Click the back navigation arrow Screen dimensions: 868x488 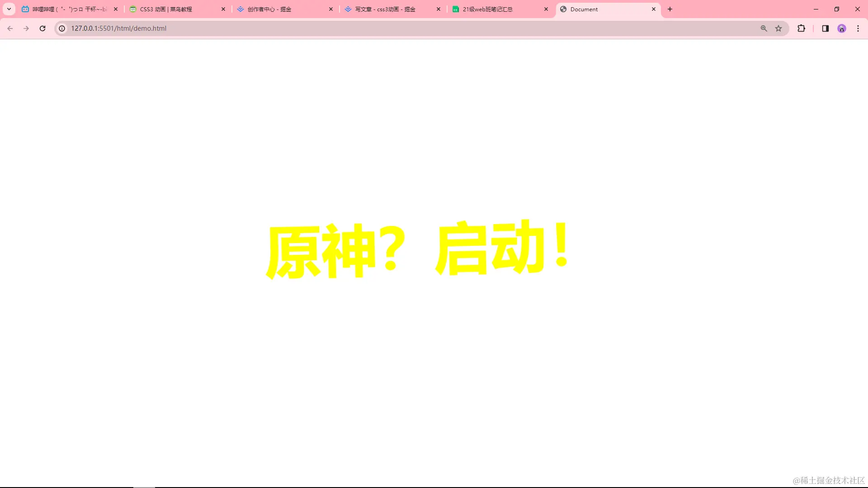10,28
